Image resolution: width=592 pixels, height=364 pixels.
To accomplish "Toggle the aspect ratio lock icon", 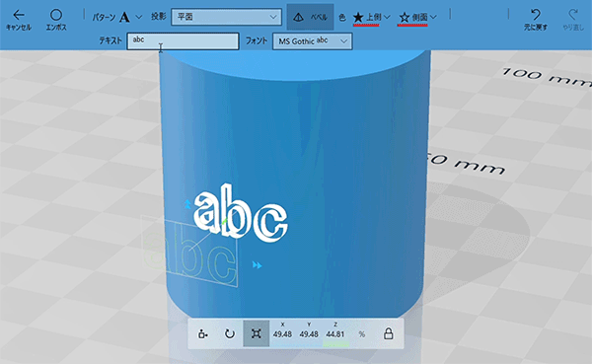I will pos(388,333).
